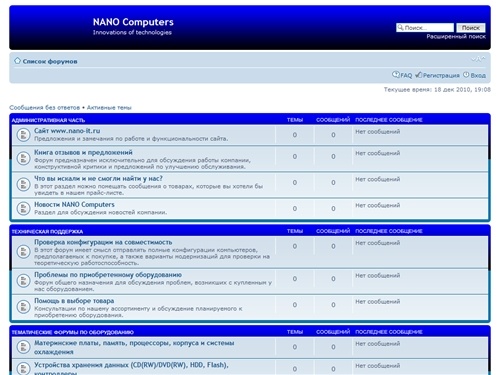Click the Текущее время date text
The width and height of the screenshot is (500, 375).
click(x=437, y=89)
